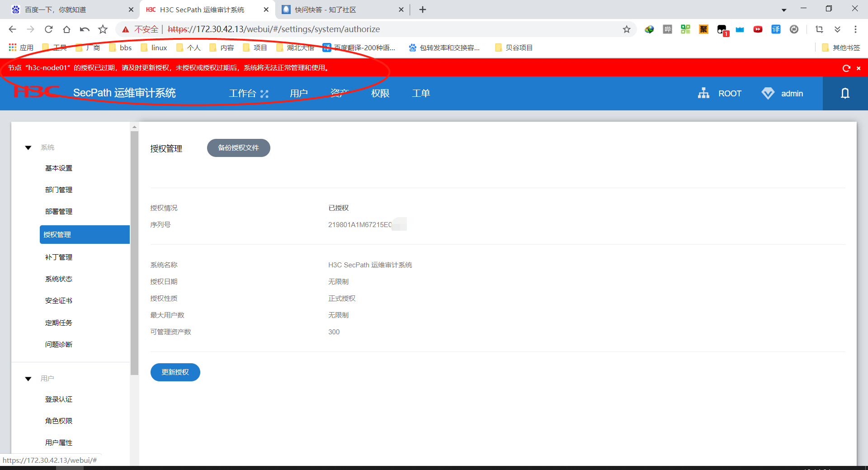
Task: Click the ROOT department label
Action: [x=730, y=94]
